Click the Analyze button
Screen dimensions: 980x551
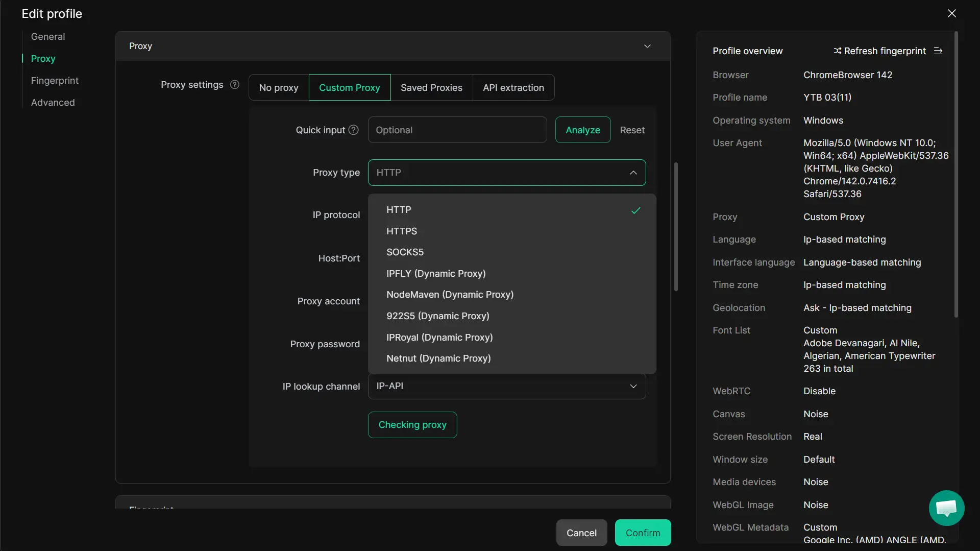pos(582,130)
